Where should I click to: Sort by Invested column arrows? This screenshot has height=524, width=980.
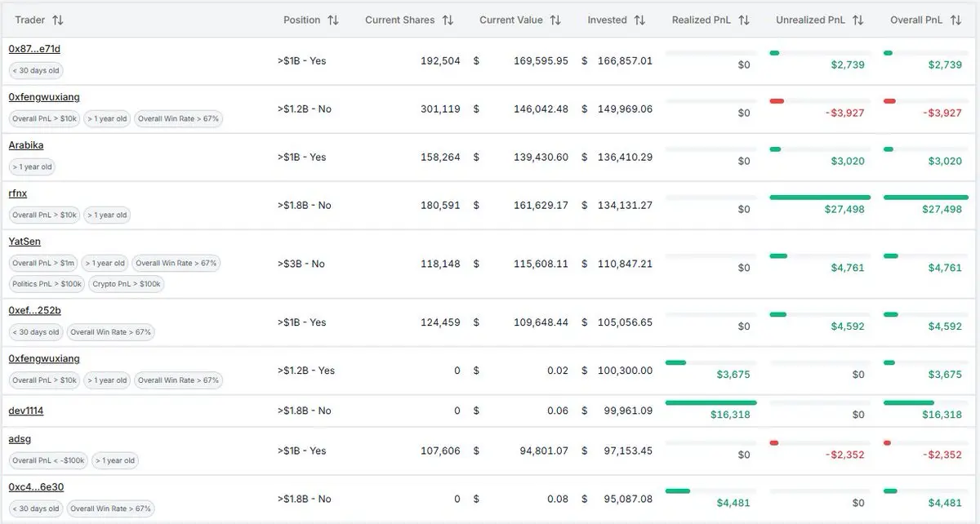click(x=639, y=20)
